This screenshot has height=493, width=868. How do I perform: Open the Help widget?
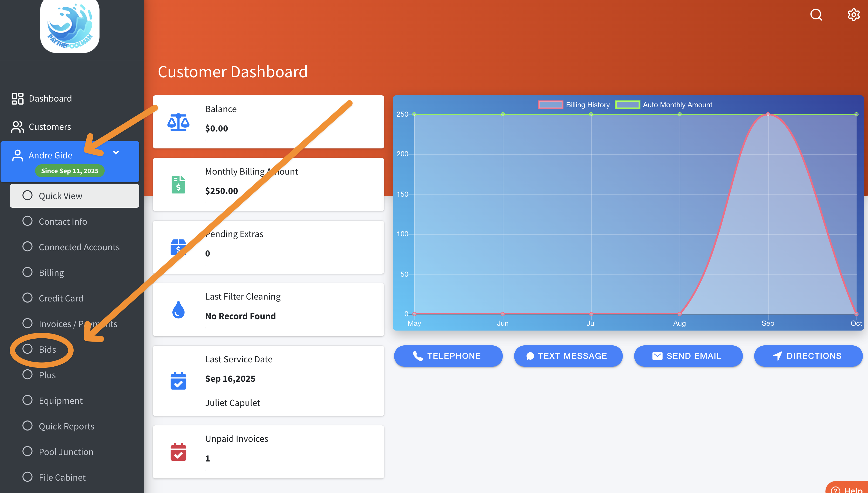pos(849,489)
